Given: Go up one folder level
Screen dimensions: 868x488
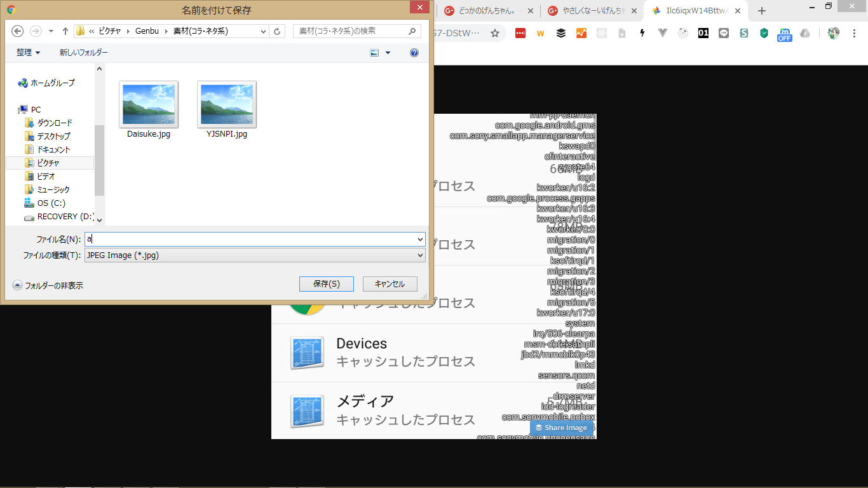Looking at the screenshot, I should pos(65,31).
